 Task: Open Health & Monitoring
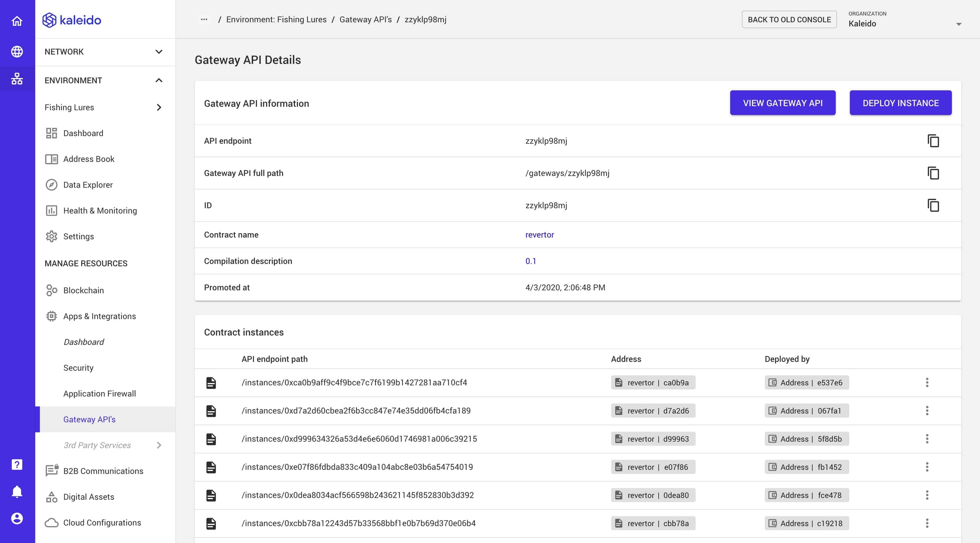(x=100, y=210)
